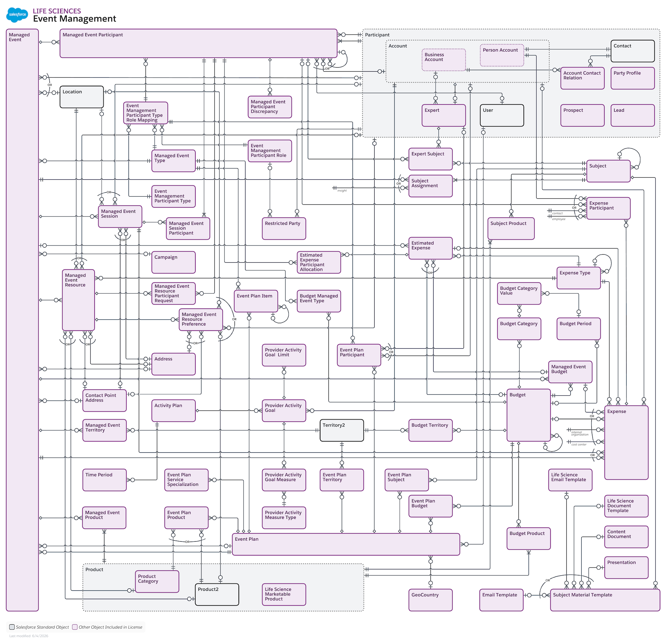Click the 'Address' entity box
This screenshot has height=644, width=669.
click(x=173, y=364)
